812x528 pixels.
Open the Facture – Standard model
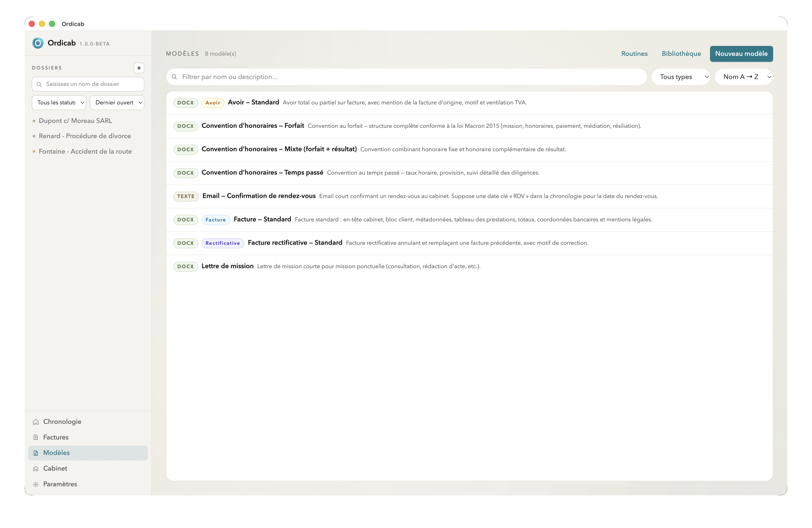(x=470, y=220)
